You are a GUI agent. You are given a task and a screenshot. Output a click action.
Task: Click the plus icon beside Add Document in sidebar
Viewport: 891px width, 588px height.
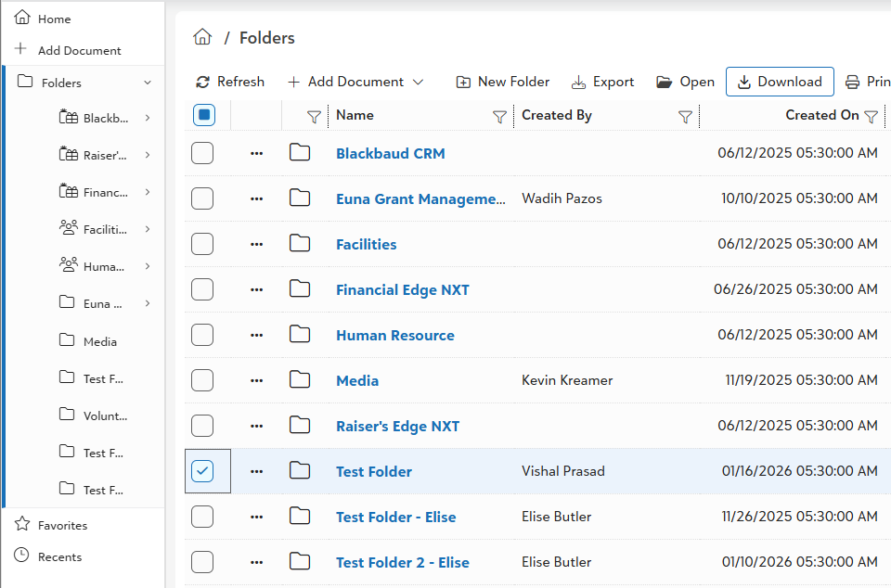[20, 49]
